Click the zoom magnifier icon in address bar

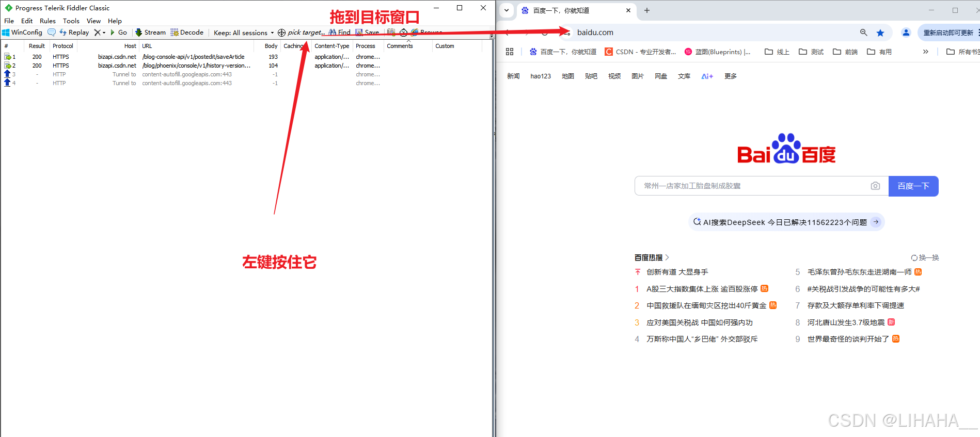tap(863, 33)
